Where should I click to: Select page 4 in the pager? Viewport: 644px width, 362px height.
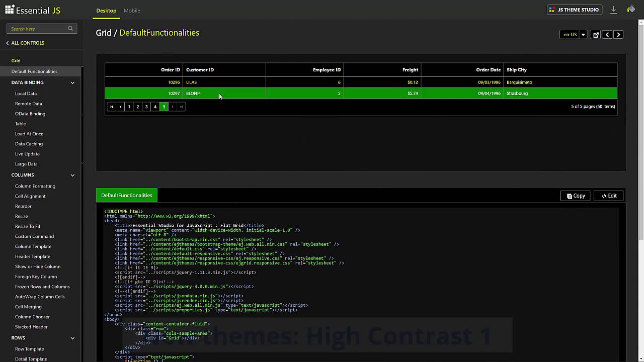click(155, 107)
